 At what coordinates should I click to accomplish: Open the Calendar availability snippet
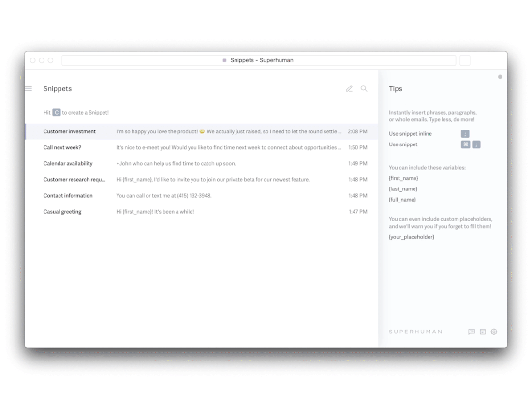(x=202, y=163)
